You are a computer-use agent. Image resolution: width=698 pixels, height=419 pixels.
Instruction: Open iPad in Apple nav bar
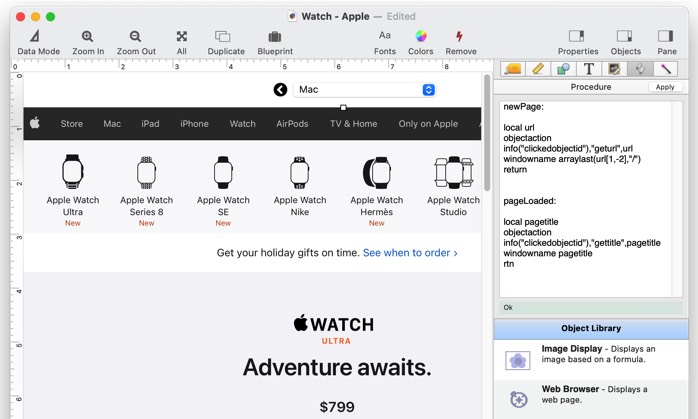(x=150, y=124)
